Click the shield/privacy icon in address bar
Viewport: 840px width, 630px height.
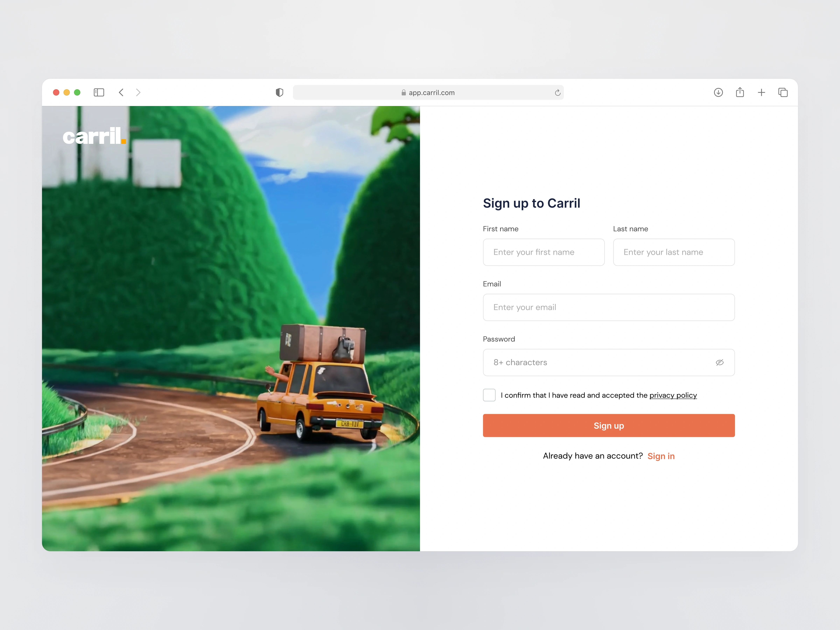point(279,92)
